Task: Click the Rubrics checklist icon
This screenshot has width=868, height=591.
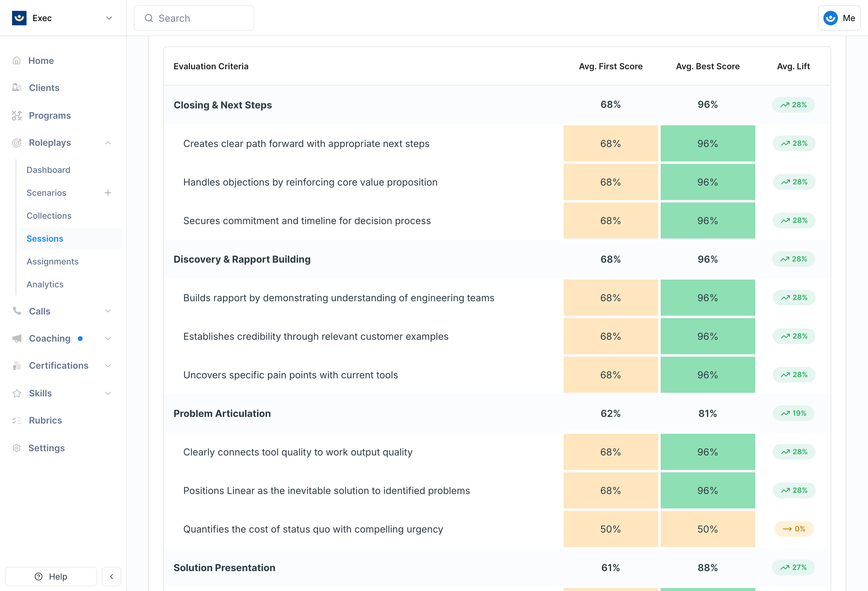Action: (17, 421)
